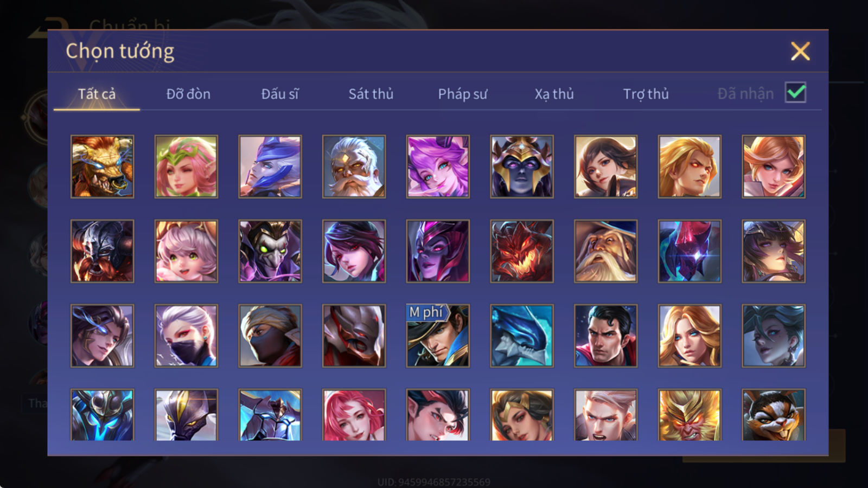This screenshot has height=488, width=868.
Task: Choose the raccoon hero portrait
Action: (774, 415)
